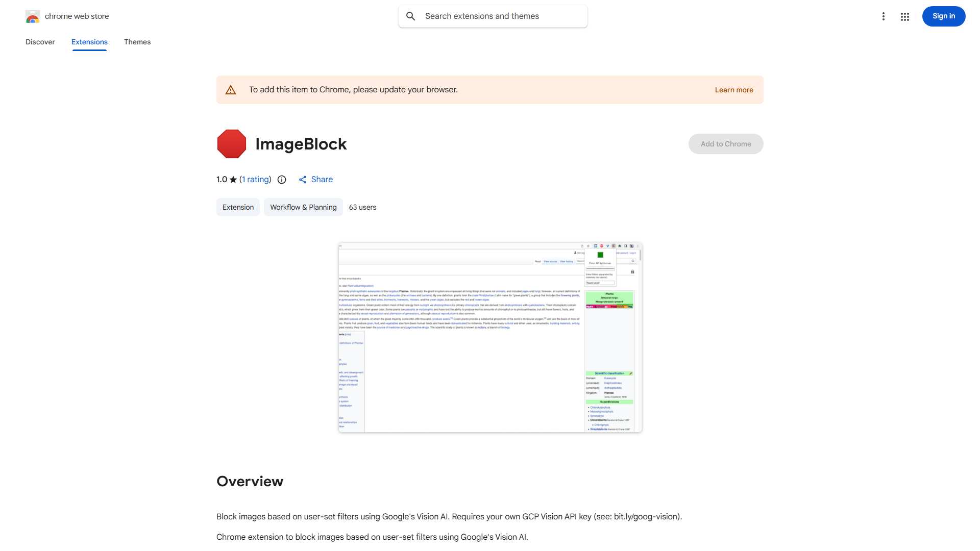Click the Add to Chrome button
This screenshot has width=980, height=551.
coord(725,144)
